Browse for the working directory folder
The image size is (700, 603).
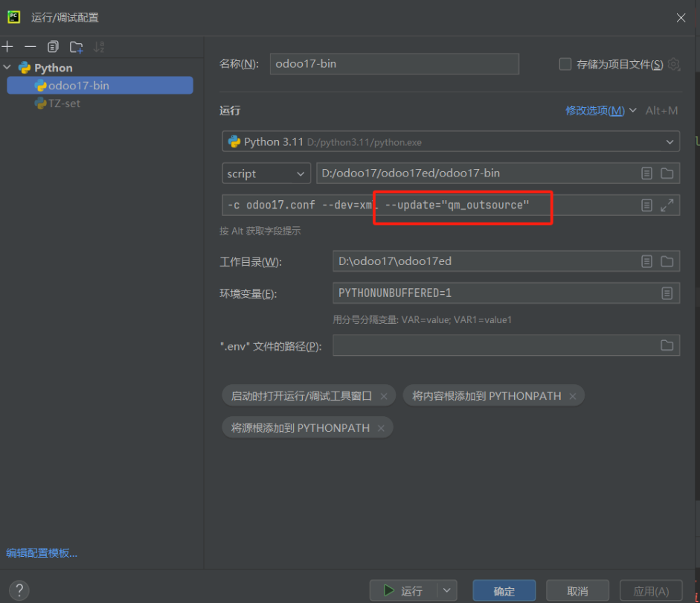pyautogui.click(x=667, y=261)
